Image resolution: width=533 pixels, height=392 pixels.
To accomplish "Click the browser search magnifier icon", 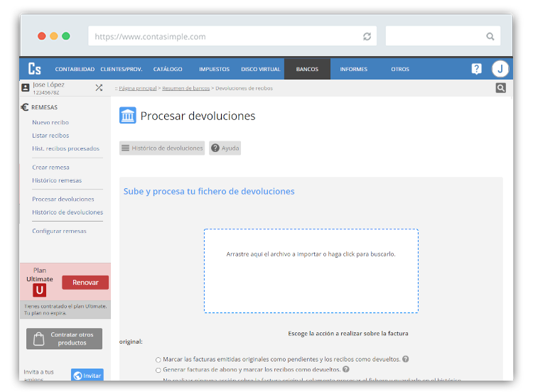I will 490,36.
